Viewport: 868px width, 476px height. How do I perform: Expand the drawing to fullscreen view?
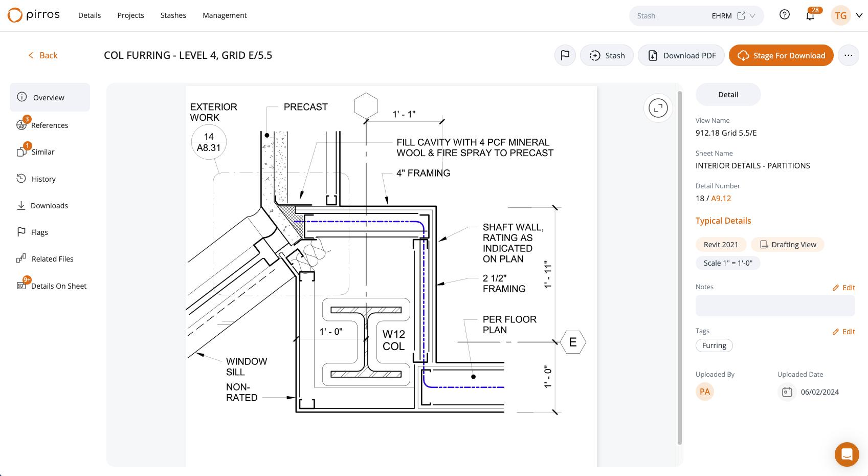[658, 108]
